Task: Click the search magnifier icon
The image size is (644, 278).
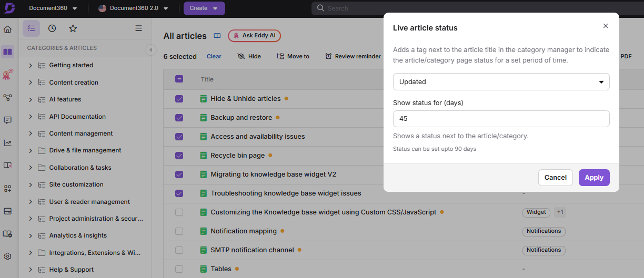Action: coord(320,8)
